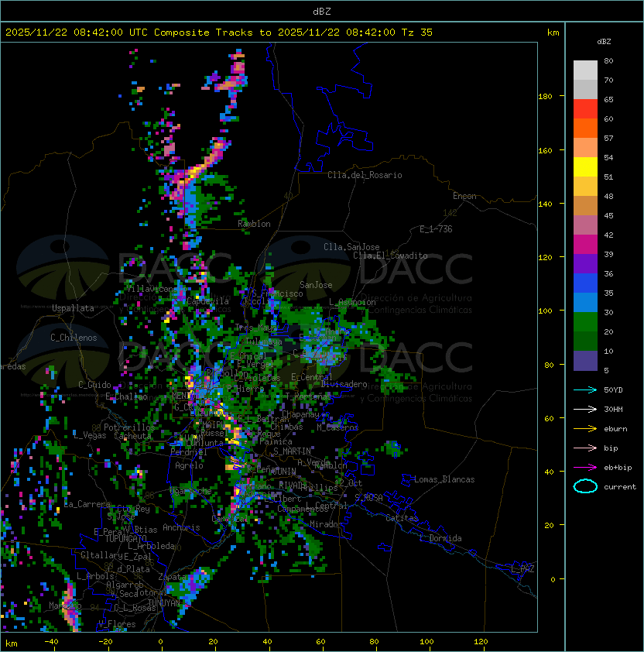Click the 'E_1-736' map label
This screenshot has height=652, width=644.
(436, 229)
